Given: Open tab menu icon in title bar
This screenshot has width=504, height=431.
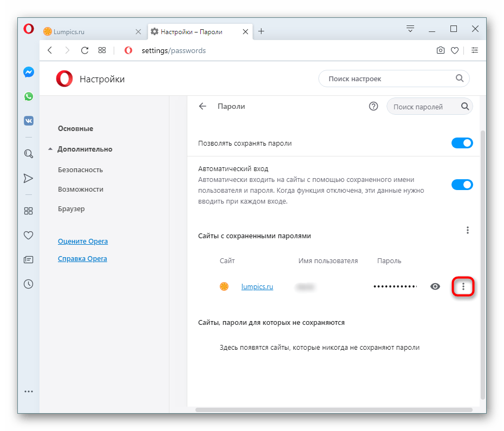Looking at the screenshot, I should tap(410, 29).
